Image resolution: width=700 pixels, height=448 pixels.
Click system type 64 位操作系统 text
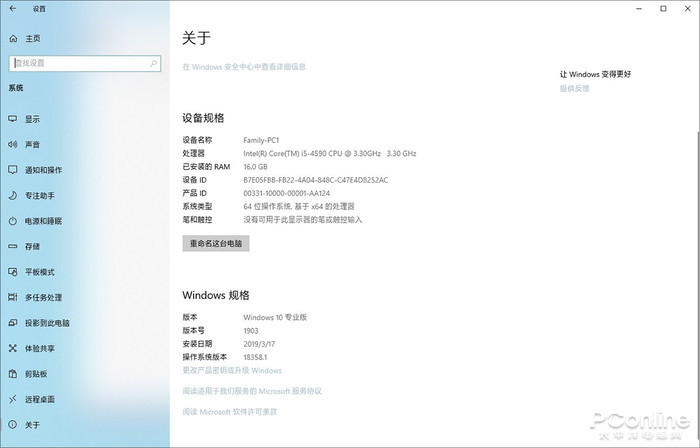tap(299, 207)
